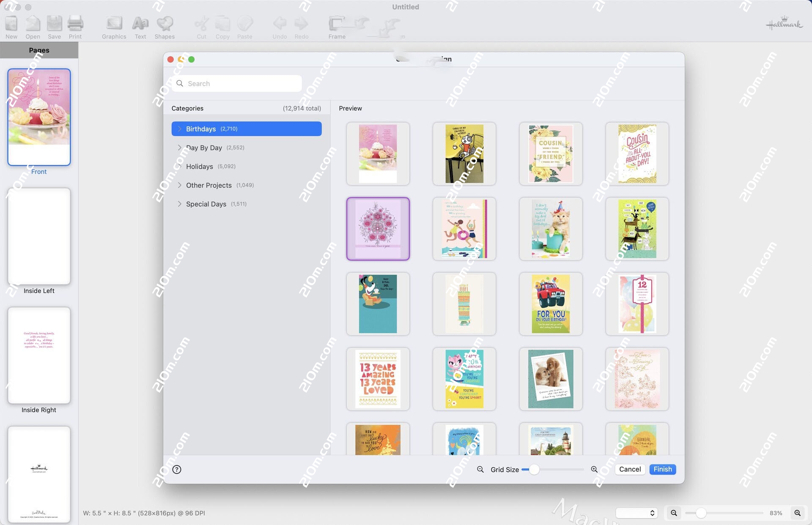Select the Other Projects category
Viewport: 812px width, 525px height.
point(208,185)
